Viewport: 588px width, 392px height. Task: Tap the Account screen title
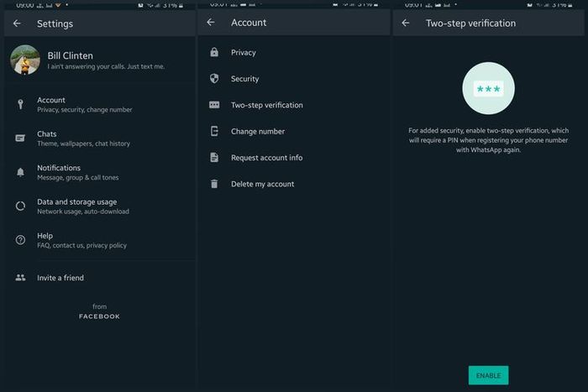pyautogui.click(x=249, y=23)
